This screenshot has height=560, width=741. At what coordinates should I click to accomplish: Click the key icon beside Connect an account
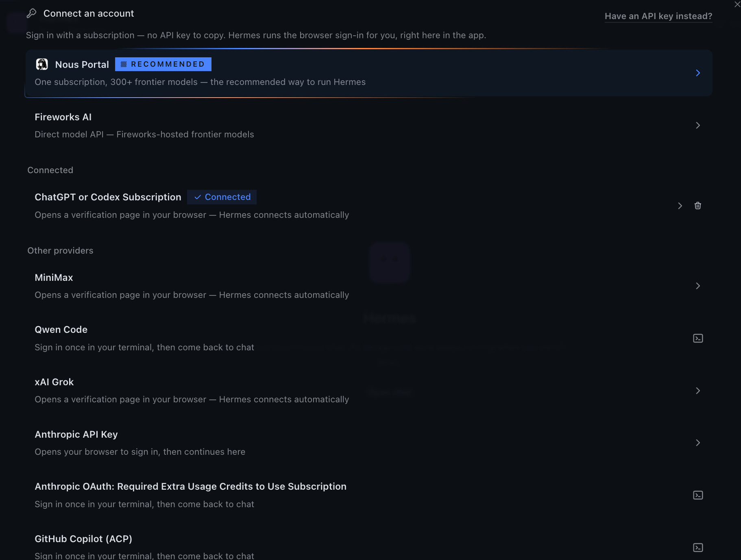pyautogui.click(x=31, y=13)
